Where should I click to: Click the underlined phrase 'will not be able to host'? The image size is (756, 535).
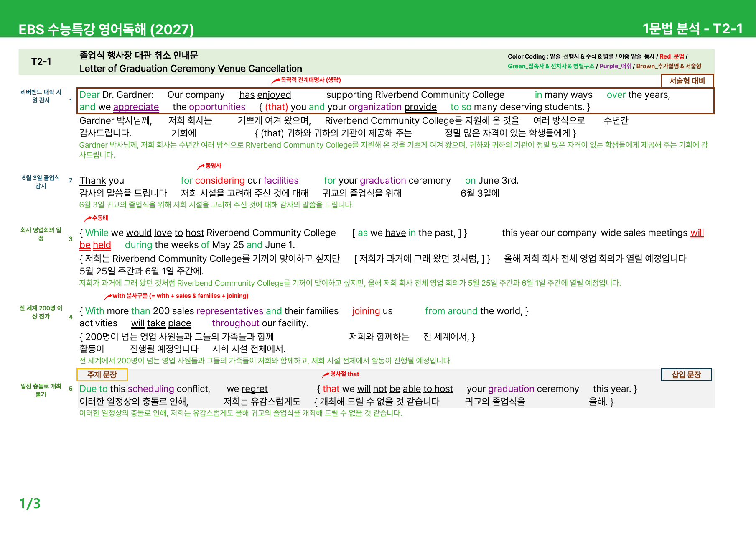(x=405, y=389)
